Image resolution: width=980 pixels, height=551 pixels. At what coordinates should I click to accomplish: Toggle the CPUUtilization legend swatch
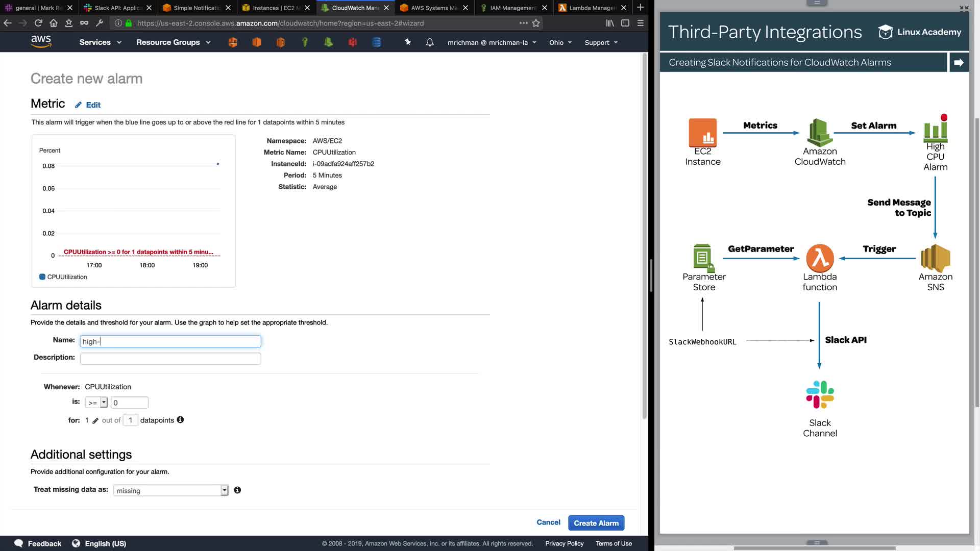pyautogui.click(x=42, y=277)
